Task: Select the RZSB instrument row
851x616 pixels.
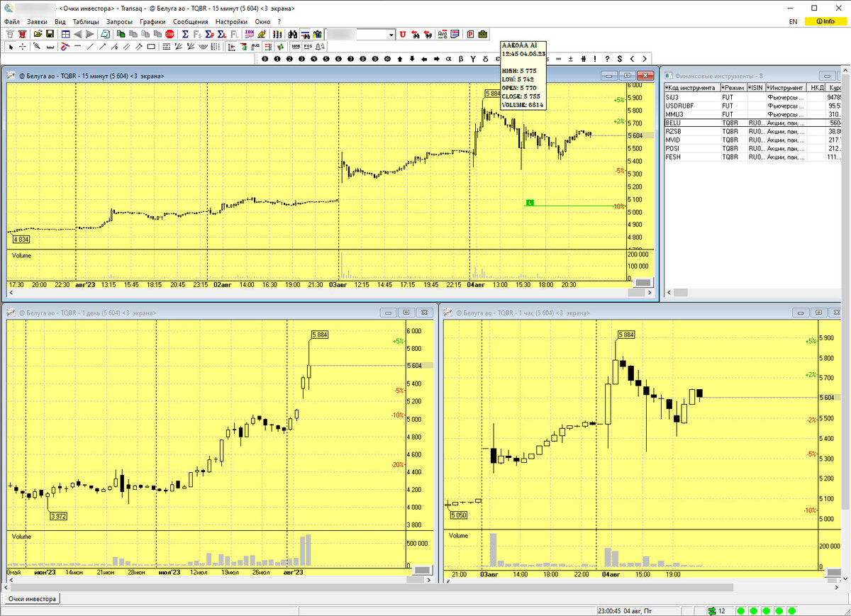Action: [752, 131]
